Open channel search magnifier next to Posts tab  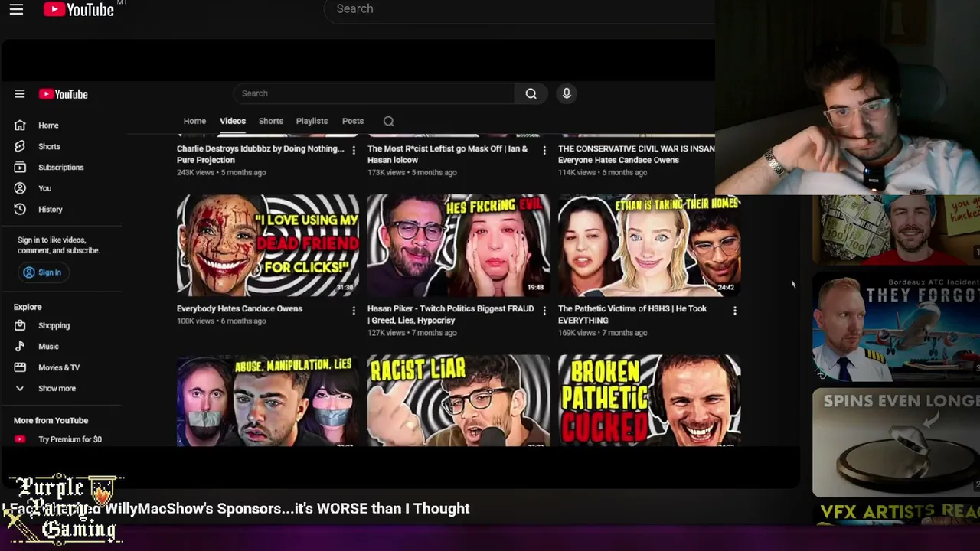tap(389, 121)
